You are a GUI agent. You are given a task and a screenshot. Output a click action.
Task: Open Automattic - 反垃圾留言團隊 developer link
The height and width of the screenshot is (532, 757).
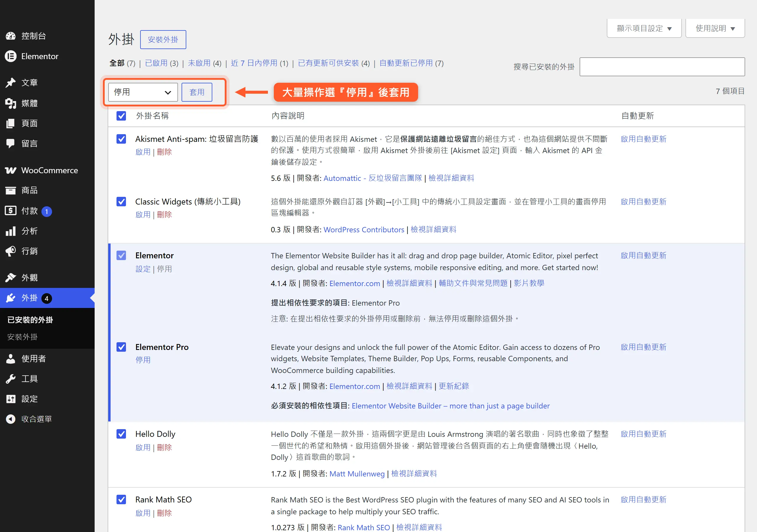373,178
